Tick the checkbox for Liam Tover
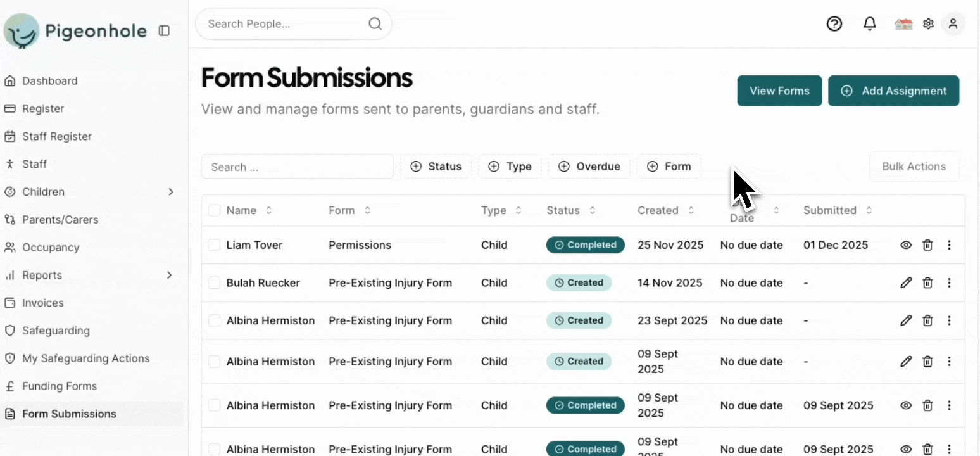The width and height of the screenshot is (980, 456). click(214, 245)
